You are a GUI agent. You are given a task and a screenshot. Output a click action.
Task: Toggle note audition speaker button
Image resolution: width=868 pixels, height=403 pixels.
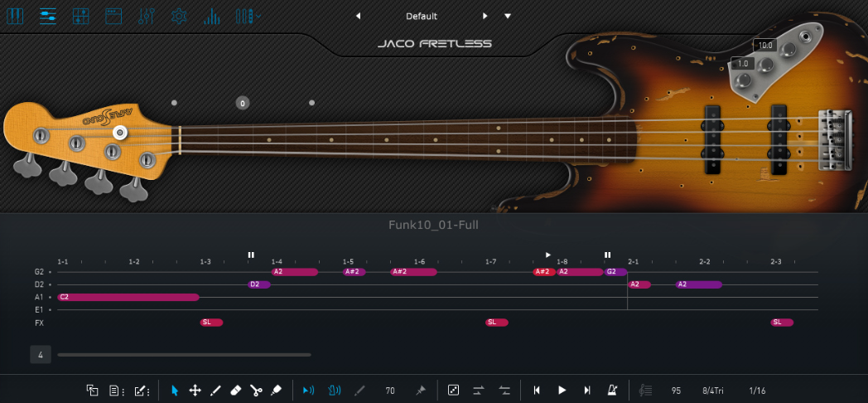[308, 391]
